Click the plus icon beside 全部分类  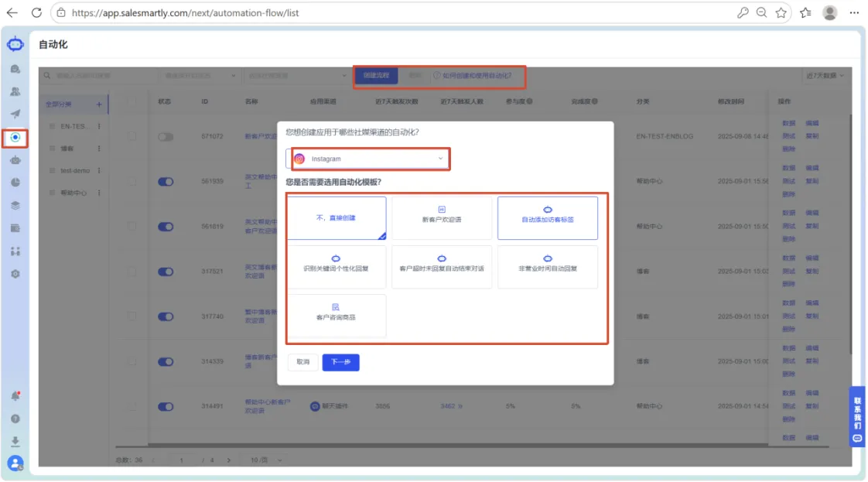tap(99, 104)
